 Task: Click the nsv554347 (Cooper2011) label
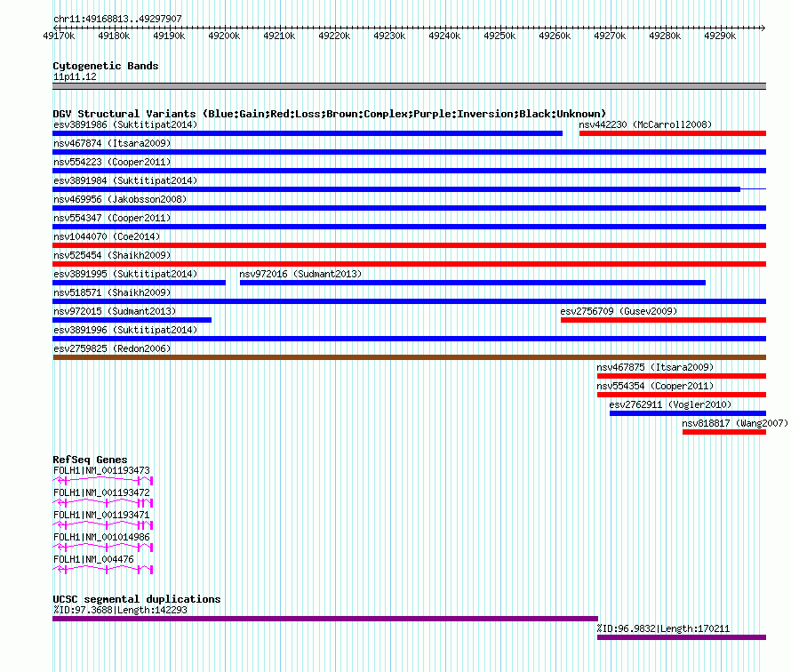click(112, 218)
